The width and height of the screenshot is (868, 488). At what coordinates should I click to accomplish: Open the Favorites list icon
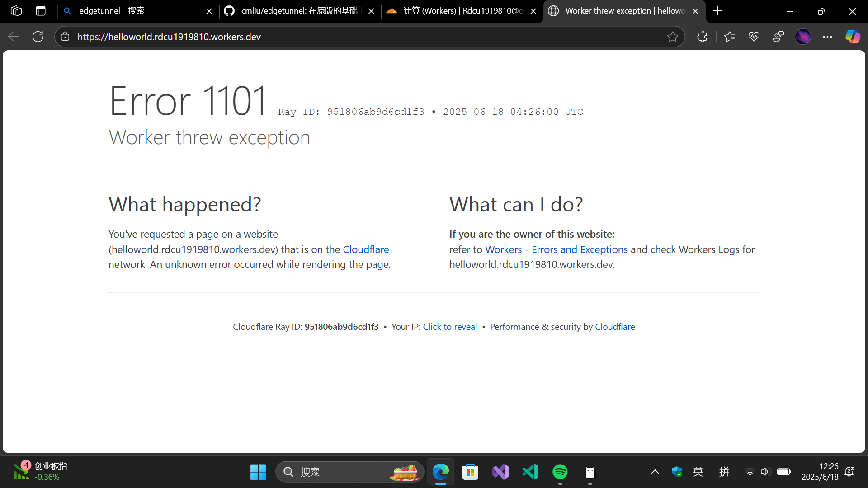pos(729,37)
